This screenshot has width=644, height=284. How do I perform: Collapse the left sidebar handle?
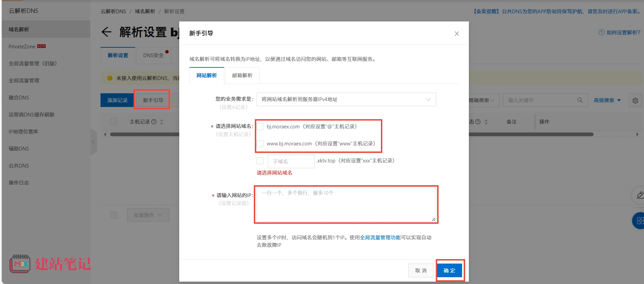coord(93,142)
